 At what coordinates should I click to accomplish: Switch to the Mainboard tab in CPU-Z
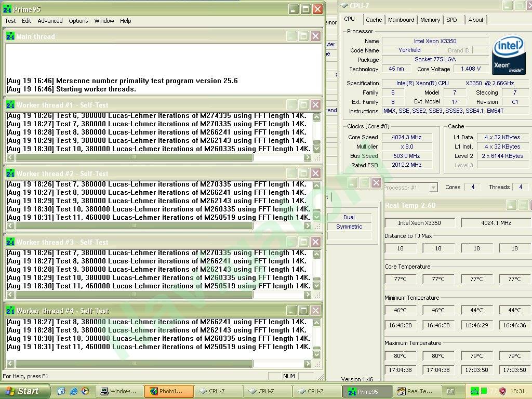click(401, 20)
